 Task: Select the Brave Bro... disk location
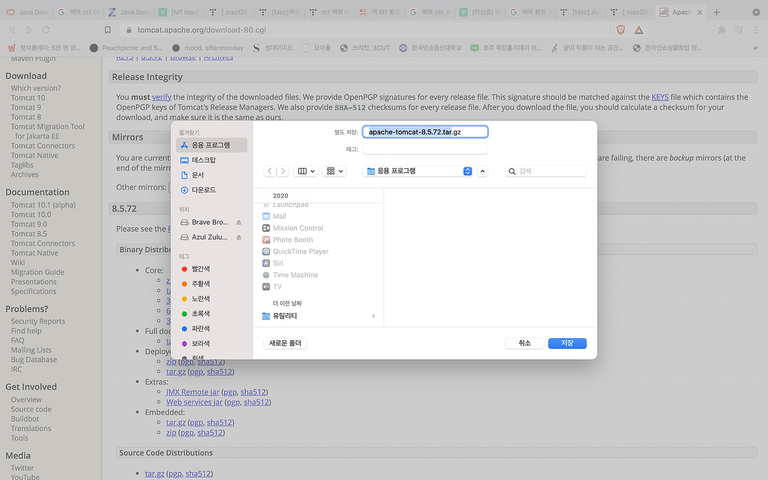click(205, 222)
